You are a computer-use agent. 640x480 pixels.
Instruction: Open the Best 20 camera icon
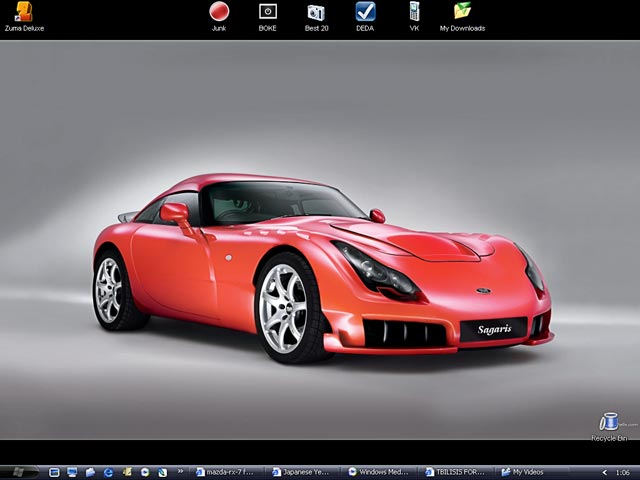tap(316, 16)
